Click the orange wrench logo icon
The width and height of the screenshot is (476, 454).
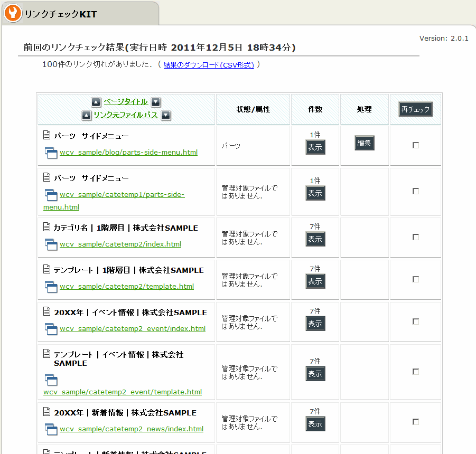pos(13,13)
